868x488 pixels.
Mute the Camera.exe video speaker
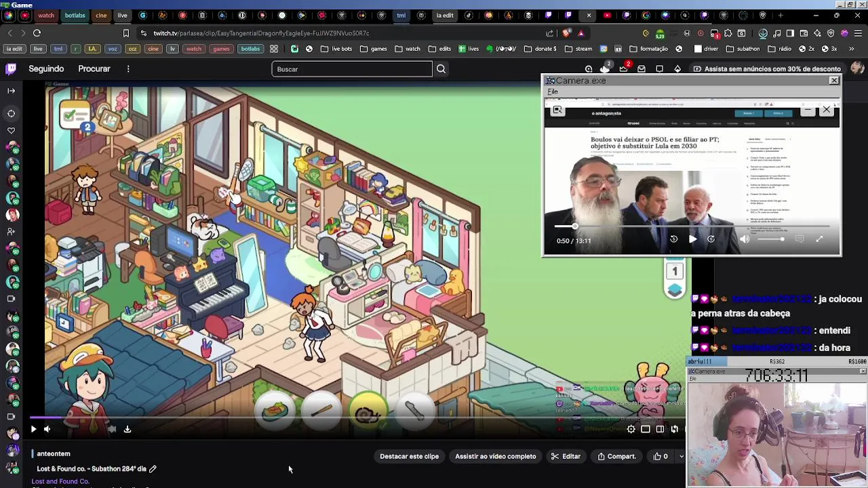coord(745,239)
